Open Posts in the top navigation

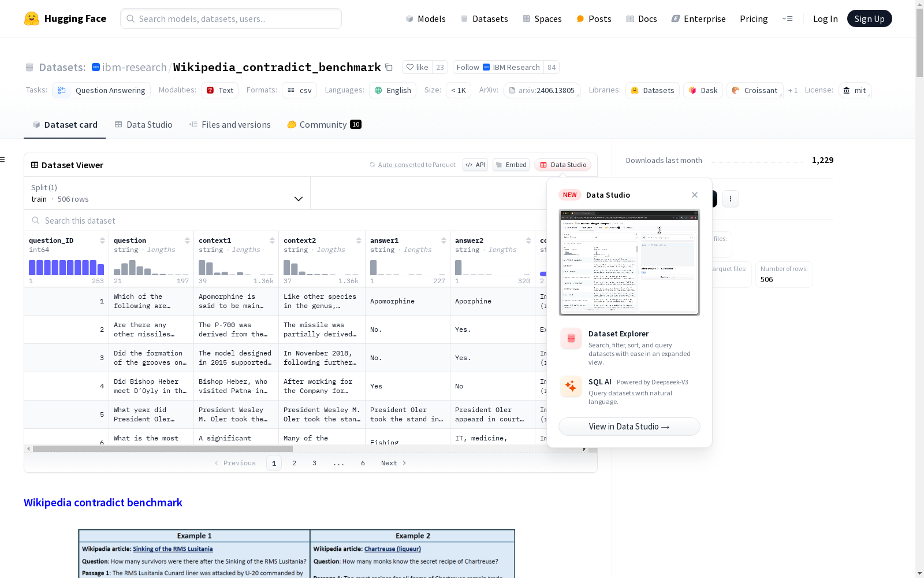click(x=594, y=18)
